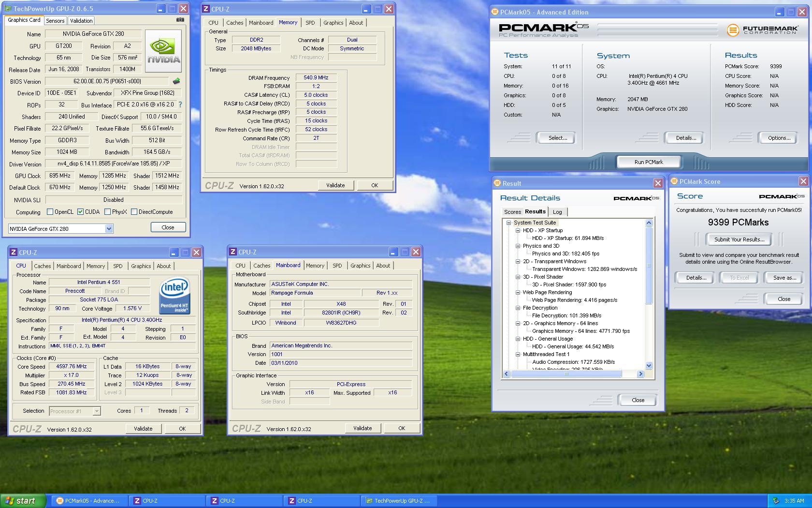This screenshot has width=812, height=508.
Task: Click the scroll right arrow in Result Details
Action: coord(640,374)
